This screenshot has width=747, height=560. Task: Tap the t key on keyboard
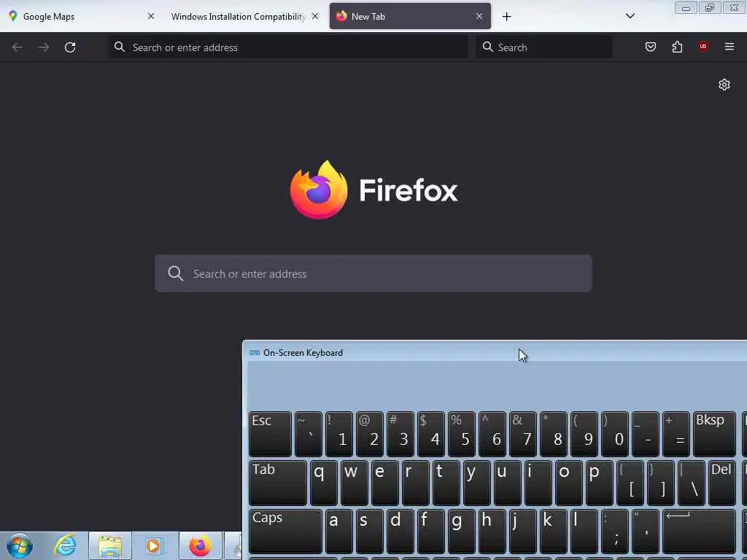[x=446, y=483]
